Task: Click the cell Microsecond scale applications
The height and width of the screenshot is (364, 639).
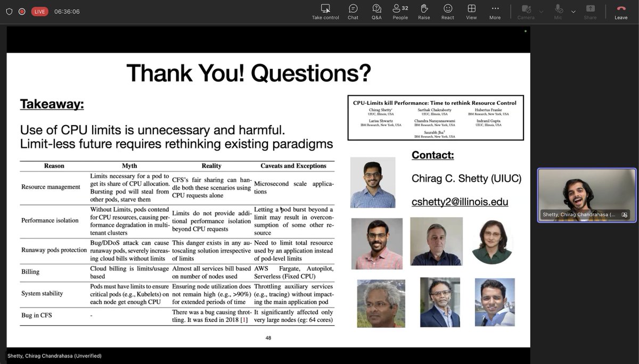Action: coord(293,187)
